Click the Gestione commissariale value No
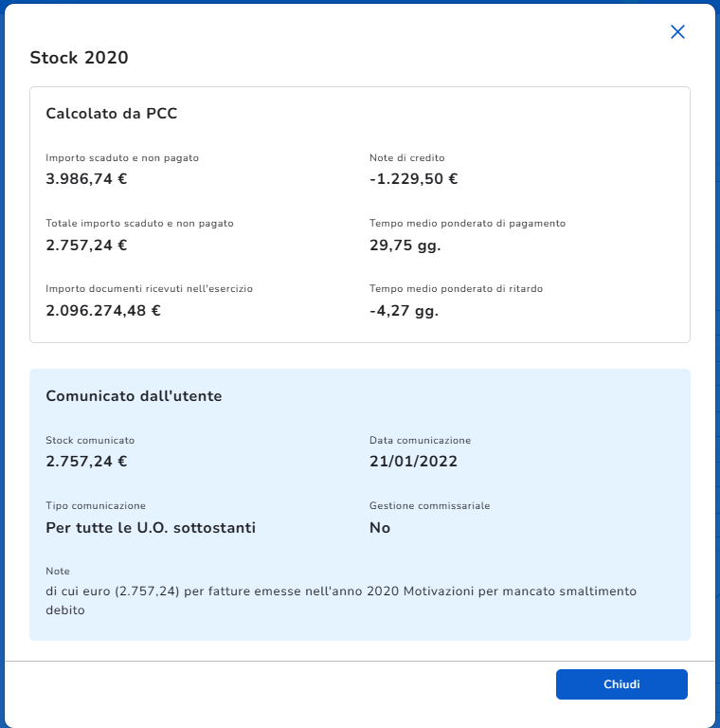This screenshot has width=720, height=728. (x=380, y=527)
